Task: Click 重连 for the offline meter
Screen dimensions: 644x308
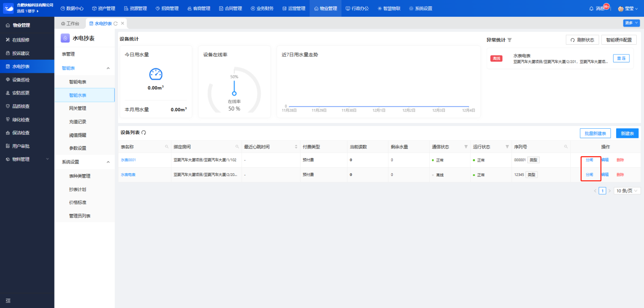Action: coord(621,58)
